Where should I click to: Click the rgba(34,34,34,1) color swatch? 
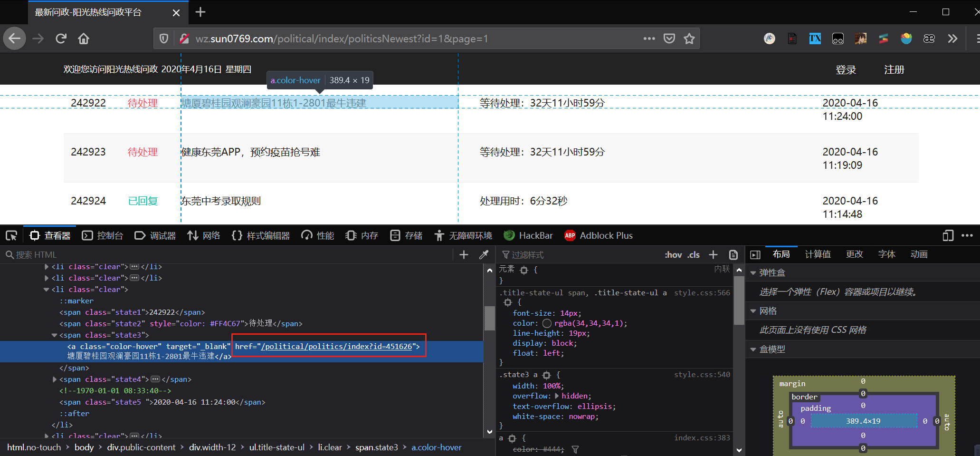tap(547, 323)
